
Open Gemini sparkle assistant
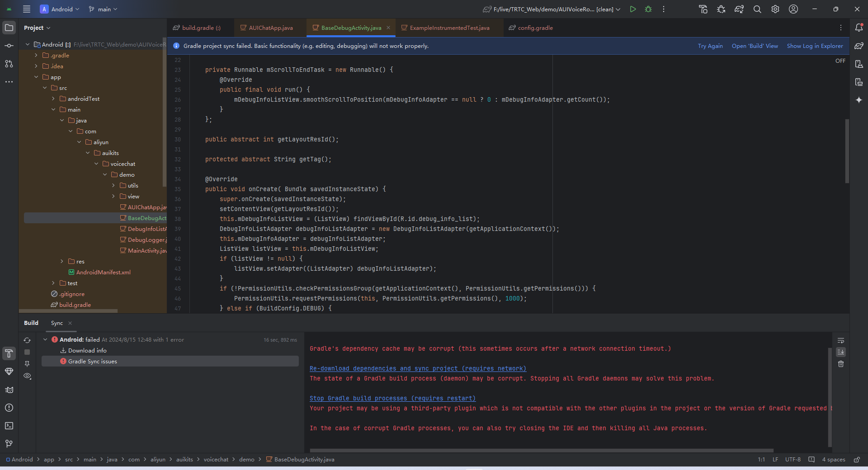[859, 100]
